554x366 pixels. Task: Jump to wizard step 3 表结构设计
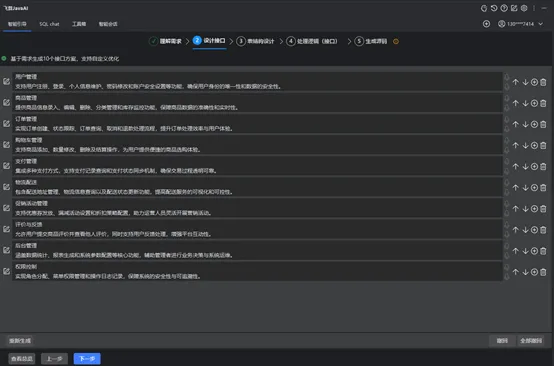[255, 41]
